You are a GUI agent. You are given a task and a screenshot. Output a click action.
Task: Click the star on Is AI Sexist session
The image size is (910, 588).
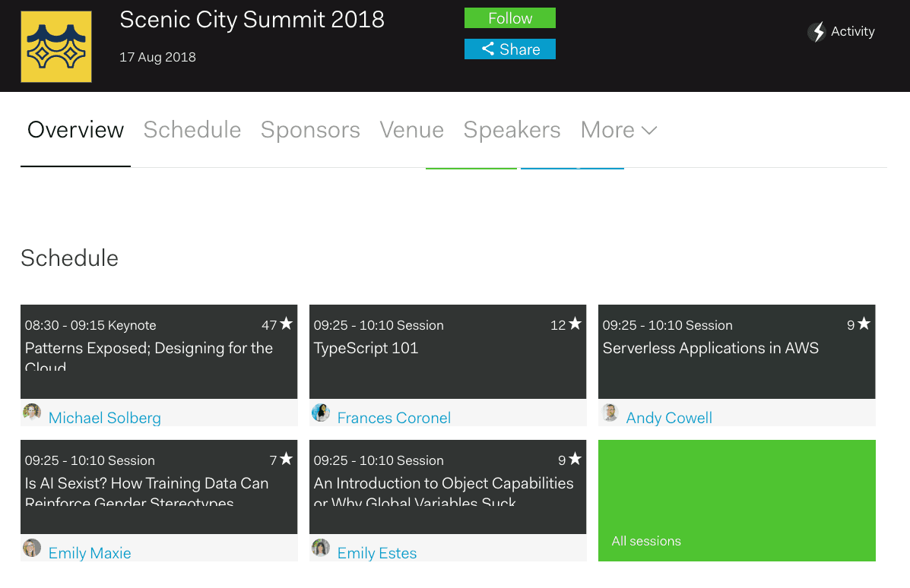tap(286, 460)
